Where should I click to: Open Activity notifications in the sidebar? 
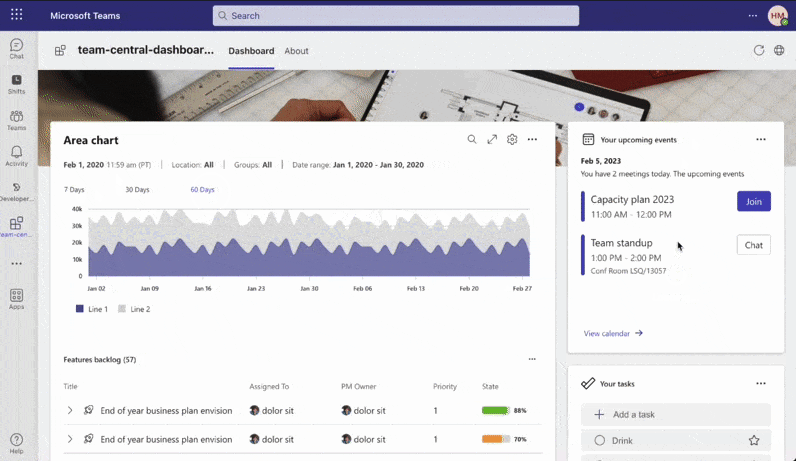(x=16, y=156)
